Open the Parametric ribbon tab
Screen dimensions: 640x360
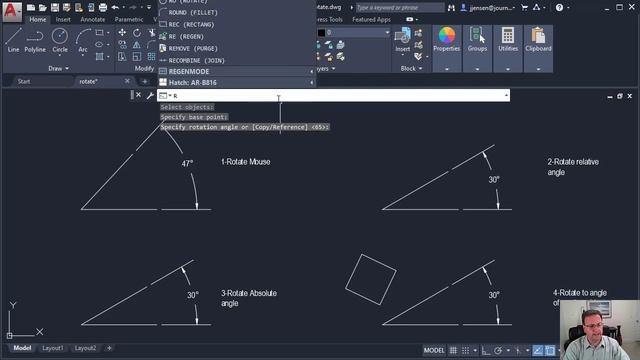[x=129, y=19]
